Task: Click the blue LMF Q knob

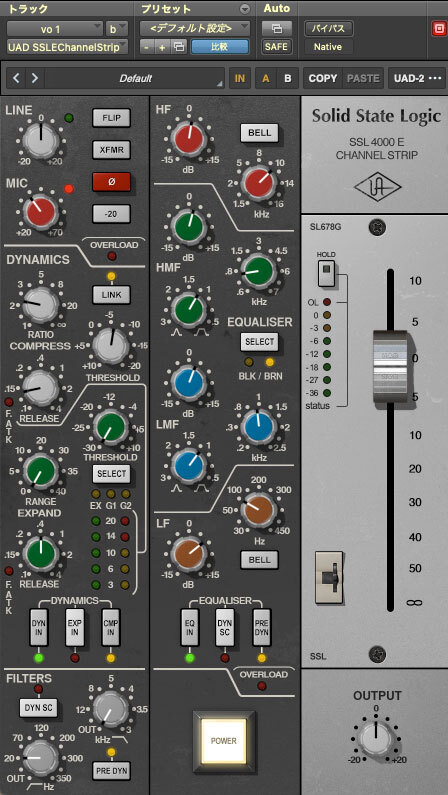Action: click(188, 464)
